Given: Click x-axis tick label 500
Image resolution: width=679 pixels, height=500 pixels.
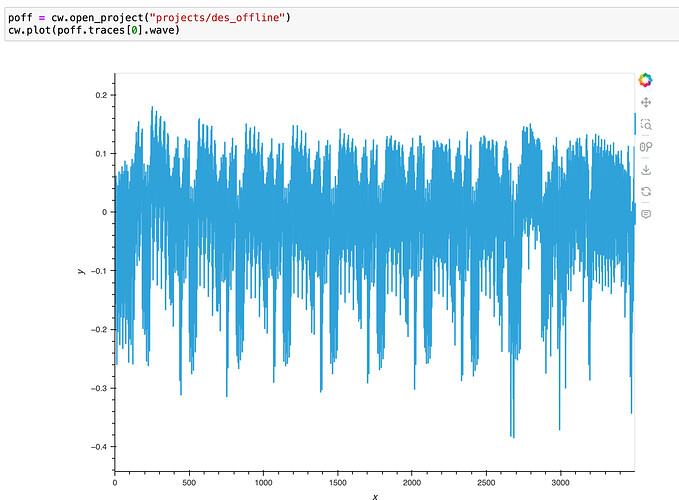Looking at the screenshot, I should (x=189, y=483).
